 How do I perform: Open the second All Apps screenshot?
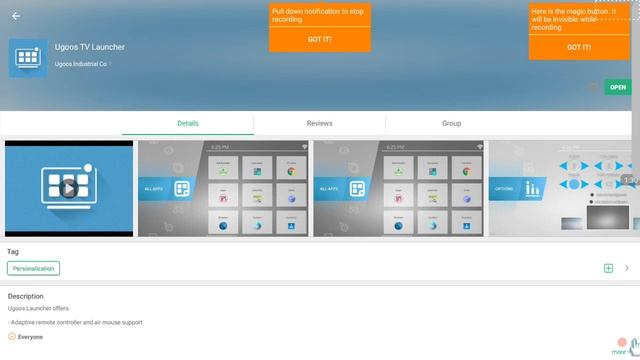pyautogui.click(x=399, y=189)
